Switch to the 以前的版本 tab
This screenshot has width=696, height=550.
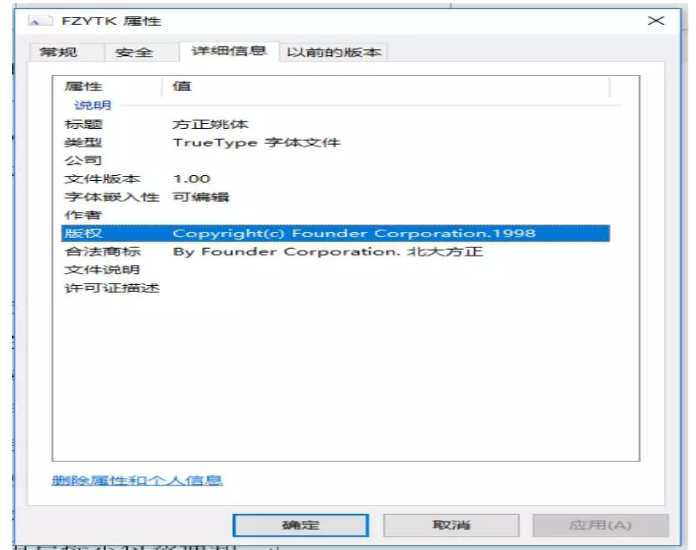[333, 53]
